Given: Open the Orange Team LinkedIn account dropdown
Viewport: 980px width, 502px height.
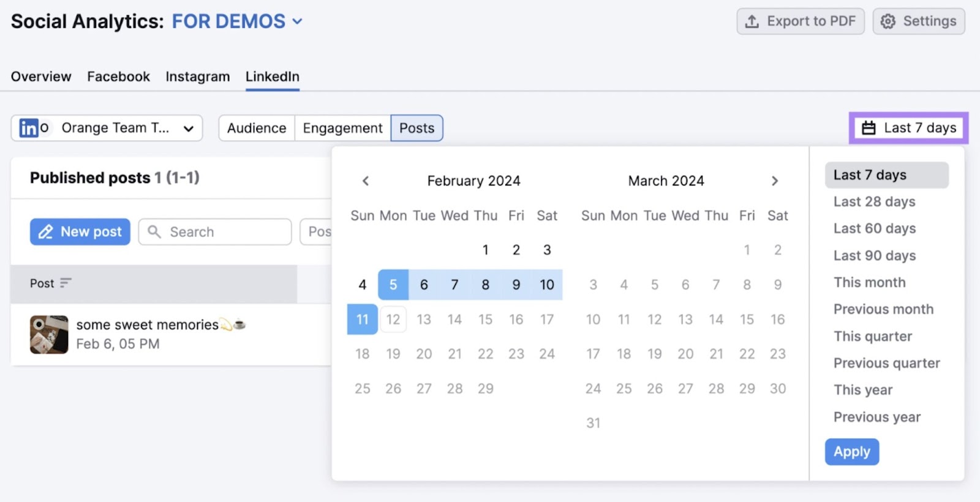Looking at the screenshot, I should click(x=107, y=128).
